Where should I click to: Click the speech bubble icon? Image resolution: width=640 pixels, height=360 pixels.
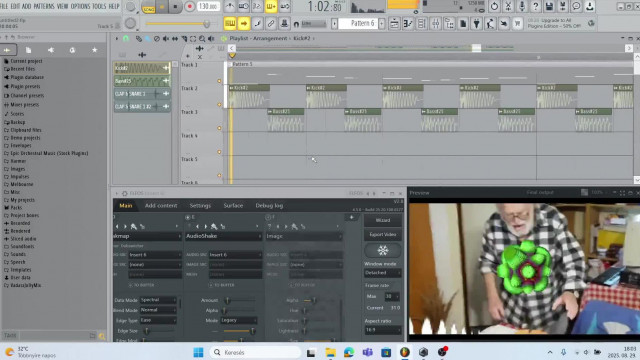point(576,7)
